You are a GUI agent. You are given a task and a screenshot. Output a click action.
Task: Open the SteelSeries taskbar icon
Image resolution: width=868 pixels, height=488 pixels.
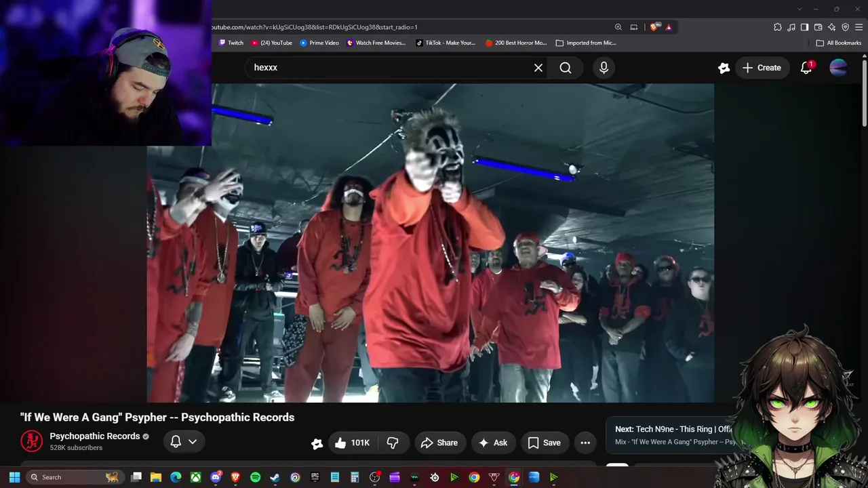(x=435, y=477)
